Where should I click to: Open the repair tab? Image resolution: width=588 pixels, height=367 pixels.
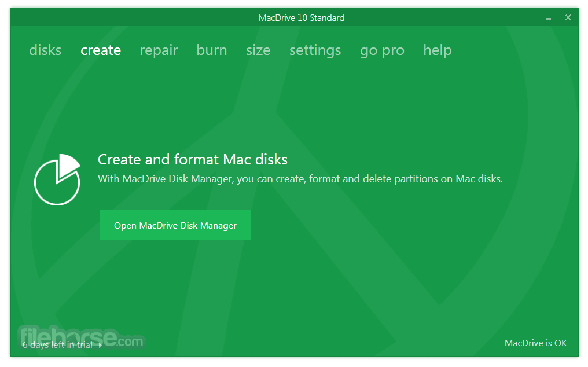click(x=159, y=50)
